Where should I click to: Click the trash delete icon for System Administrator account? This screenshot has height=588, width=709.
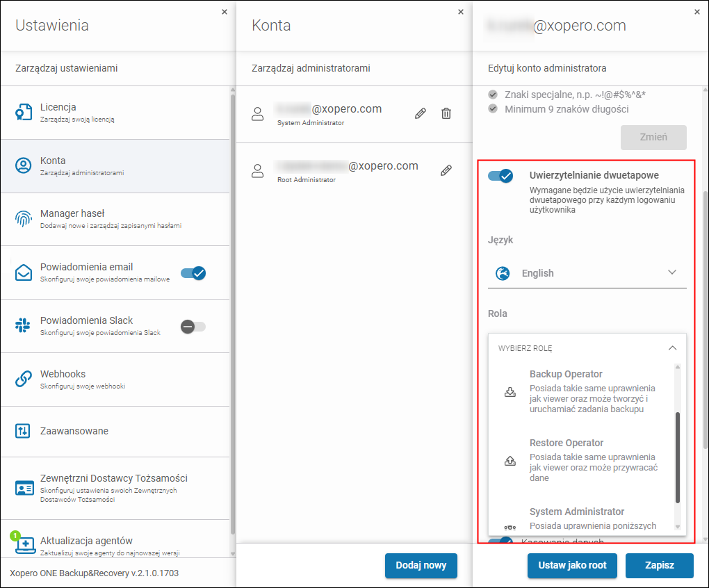[x=446, y=113]
